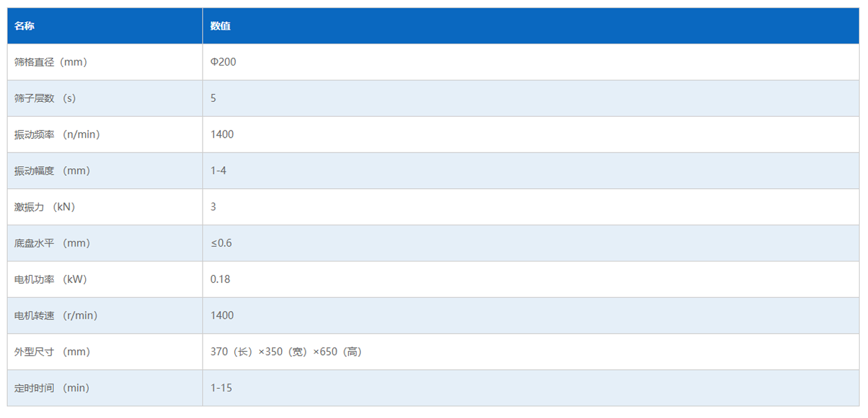Select the 筛子层数 (s) label

coord(45,99)
